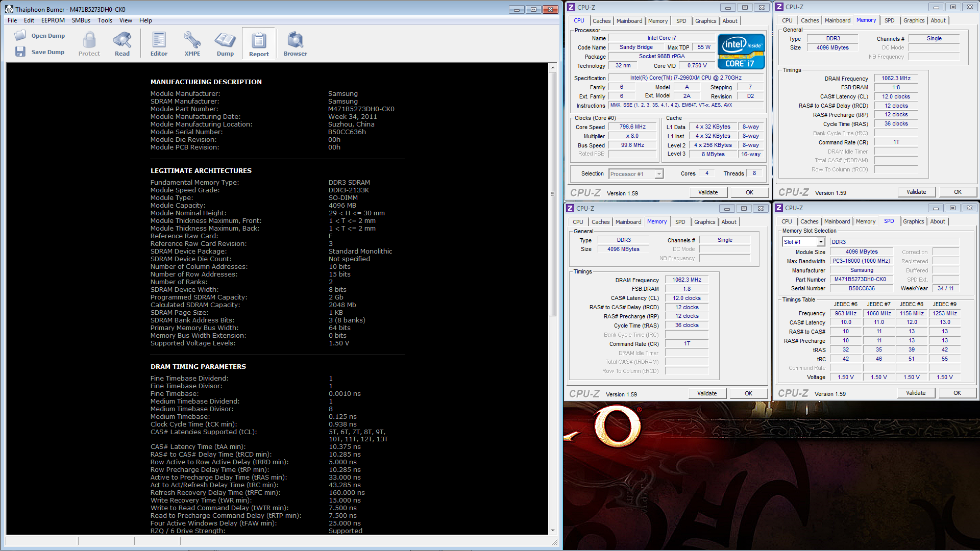Click the Specification i7-2960XM field

(x=685, y=78)
